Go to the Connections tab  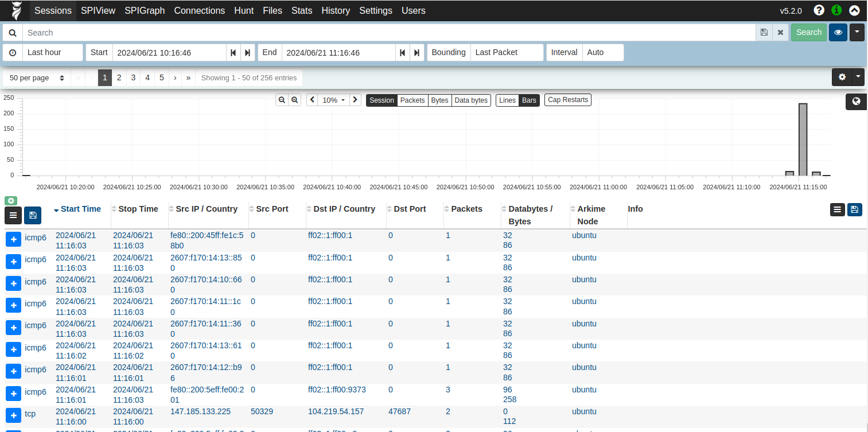pyautogui.click(x=199, y=10)
